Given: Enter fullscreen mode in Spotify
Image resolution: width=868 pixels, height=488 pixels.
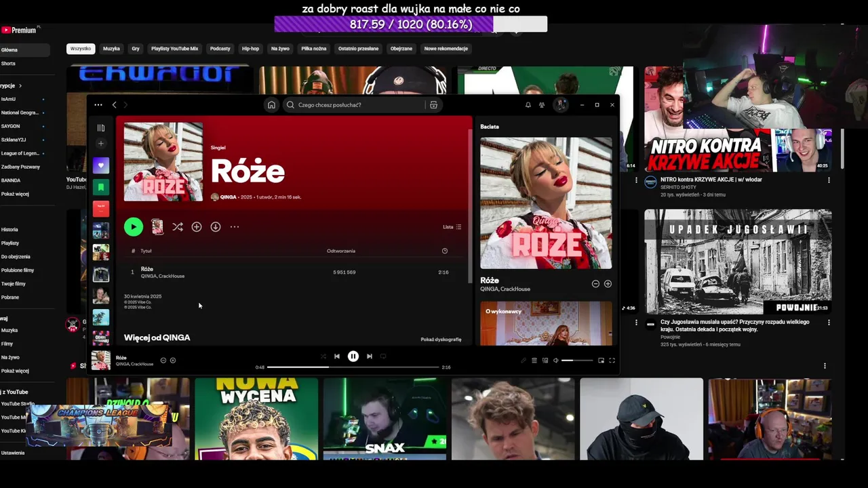Looking at the screenshot, I should point(612,361).
